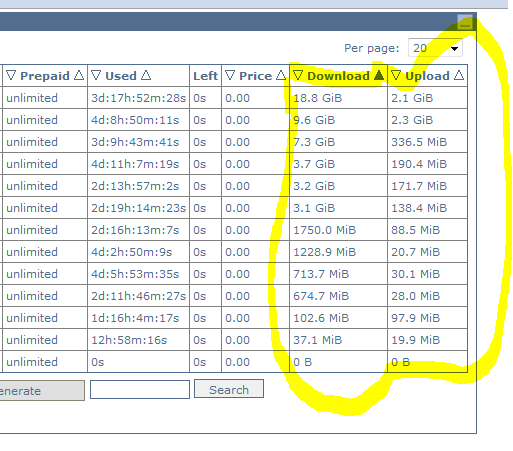The height and width of the screenshot is (451, 513).
Task: Sort Used column ascending
Action: [x=146, y=75]
